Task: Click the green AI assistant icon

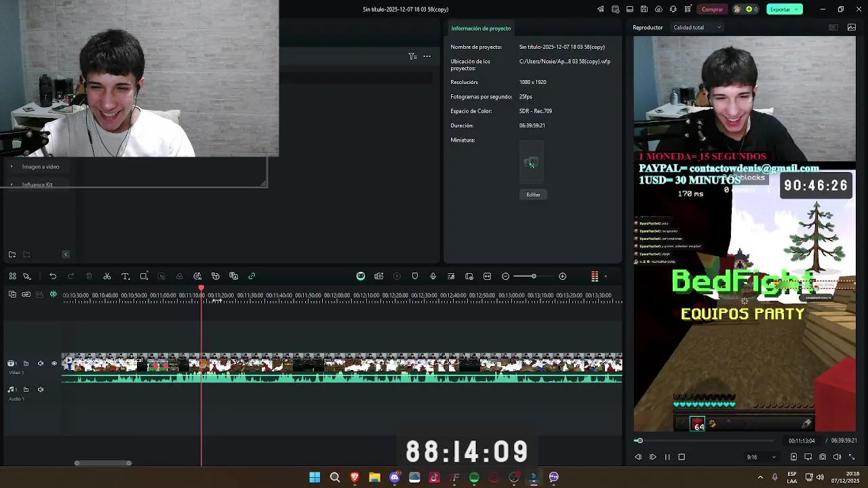Action: coord(361,277)
